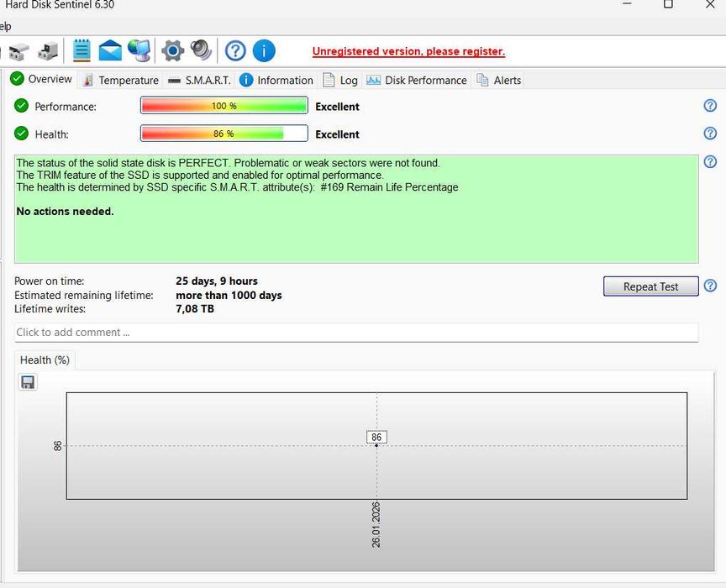The width and height of the screenshot is (726, 588).
Task: Click into the add comment field
Action: point(356,333)
